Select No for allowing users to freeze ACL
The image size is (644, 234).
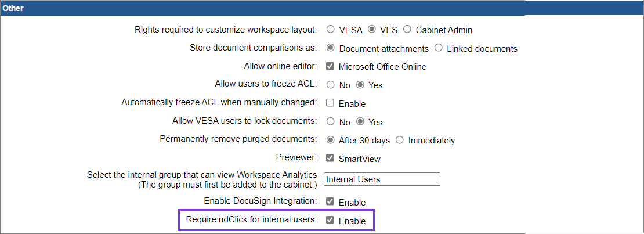coord(331,85)
